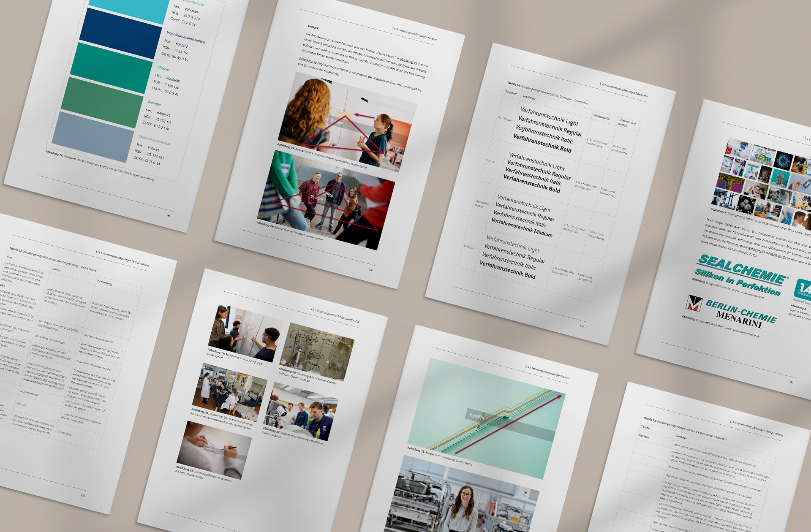Image resolution: width=811 pixels, height=532 pixels.
Task: Click the "Biologie" color heading
Action: 154,103
